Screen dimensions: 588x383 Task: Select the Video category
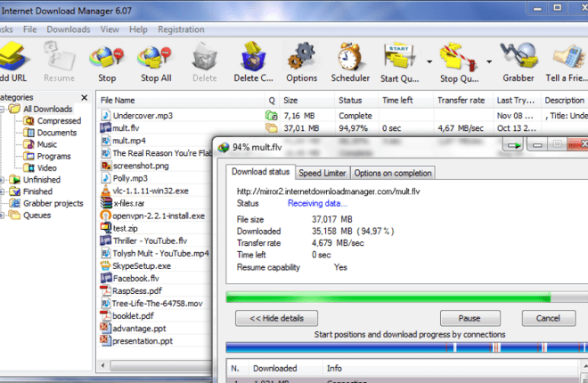(x=40, y=167)
